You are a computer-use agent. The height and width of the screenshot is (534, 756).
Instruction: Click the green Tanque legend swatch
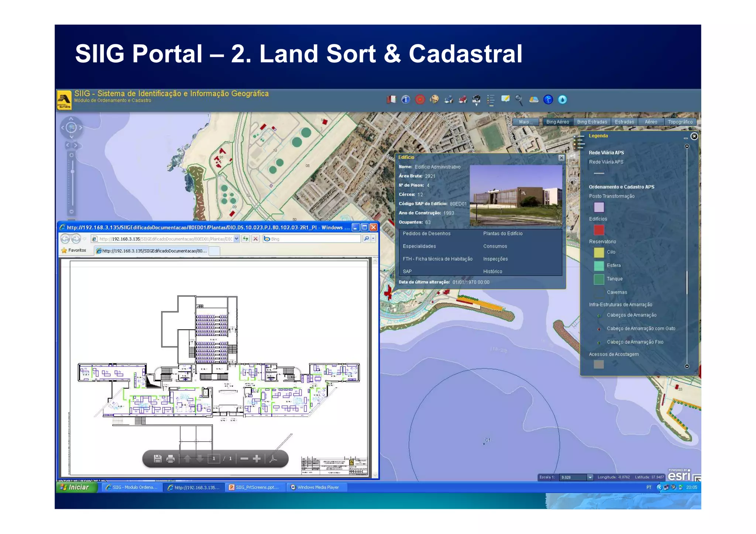click(599, 279)
